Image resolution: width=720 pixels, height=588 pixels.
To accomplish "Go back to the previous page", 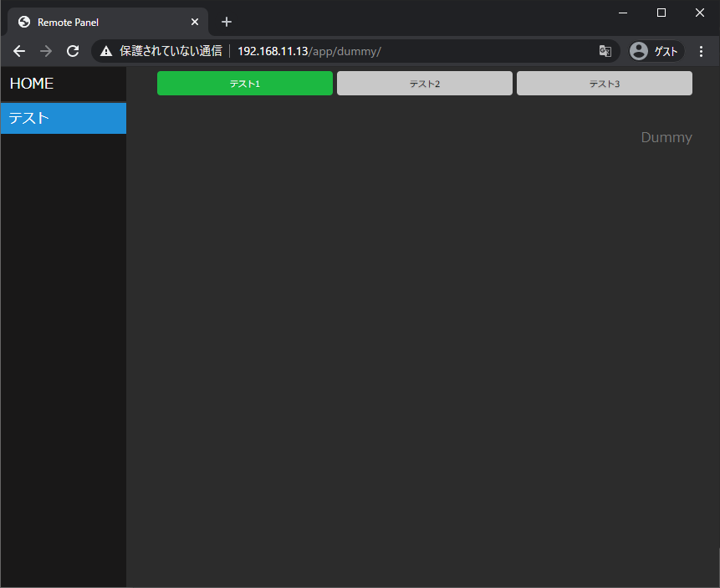I will point(19,51).
